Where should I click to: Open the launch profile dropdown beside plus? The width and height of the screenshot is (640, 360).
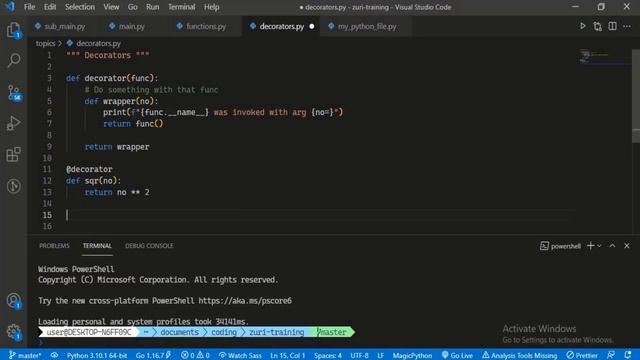[x=599, y=246]
